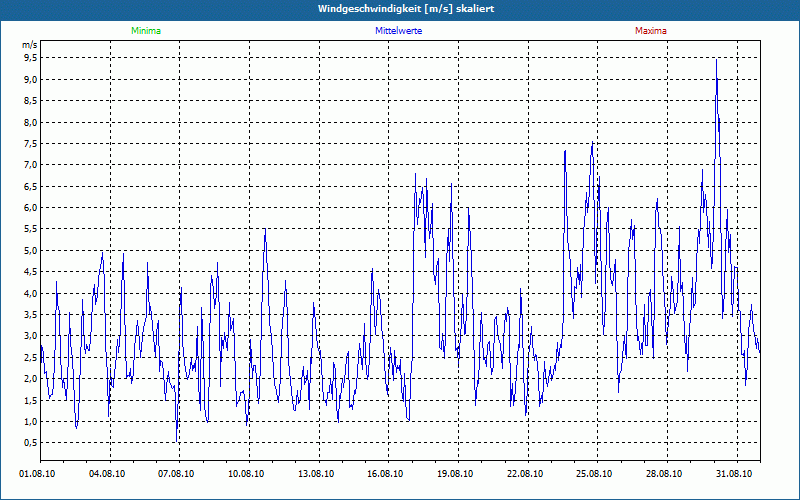Click the 13.08.10 date label
Viewport: 800px width, 500px height.
(316, 474)
